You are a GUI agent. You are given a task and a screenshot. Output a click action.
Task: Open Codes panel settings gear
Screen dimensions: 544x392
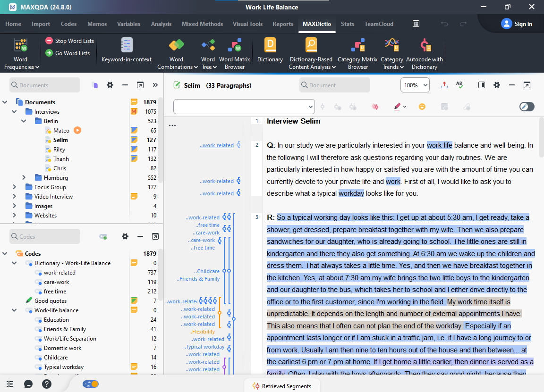point(125,236)
